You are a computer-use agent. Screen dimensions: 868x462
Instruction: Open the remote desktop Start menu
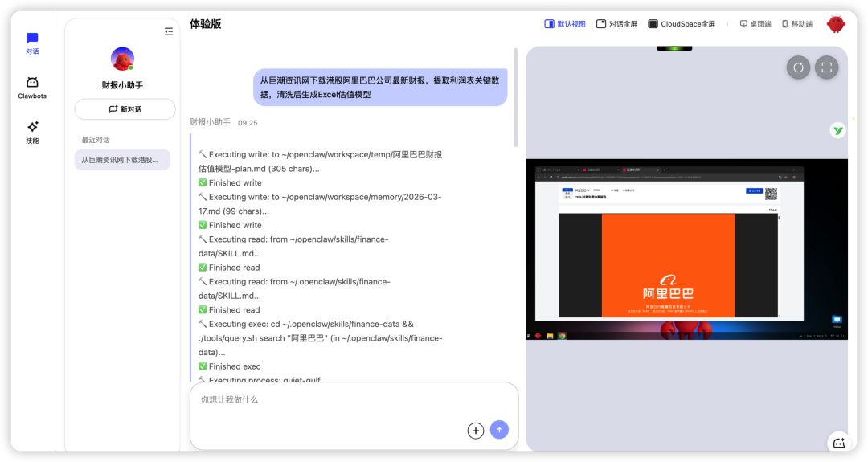pos(529,336)
